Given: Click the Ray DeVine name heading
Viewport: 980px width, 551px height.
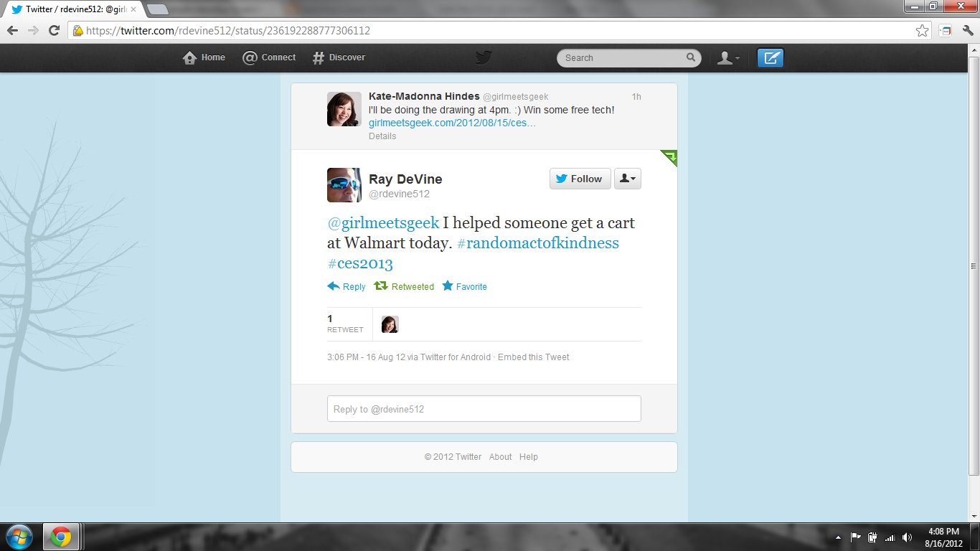Looking at the screenshot, I should click(405, 179).
